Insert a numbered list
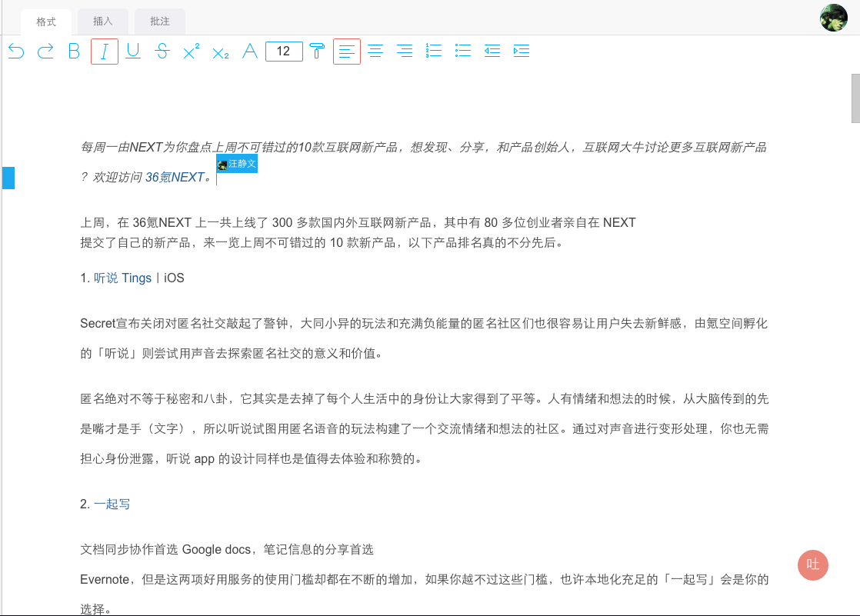This screenshot has height=616, width=860. tap(434, 52)
